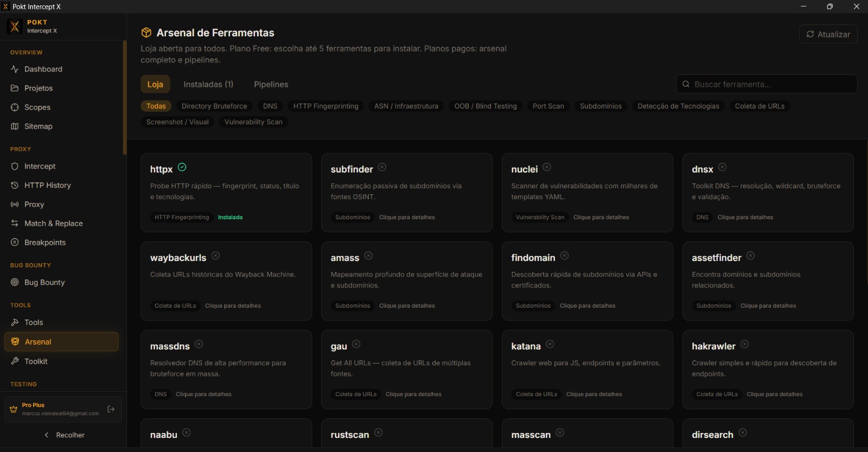The image size is (868, 452).
Task: Click the status icon next to massdns
Action: click(x=199, y=344)
